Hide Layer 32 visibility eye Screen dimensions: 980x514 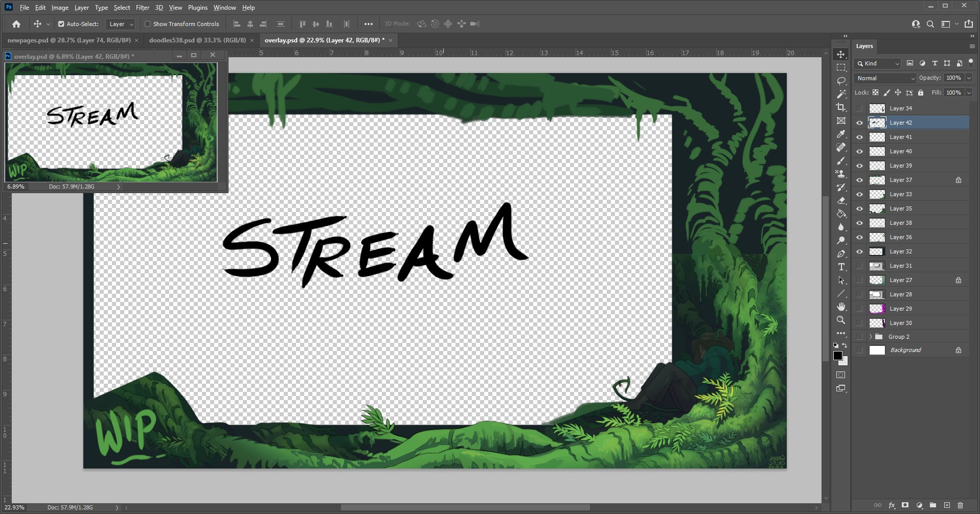(859, 251)
